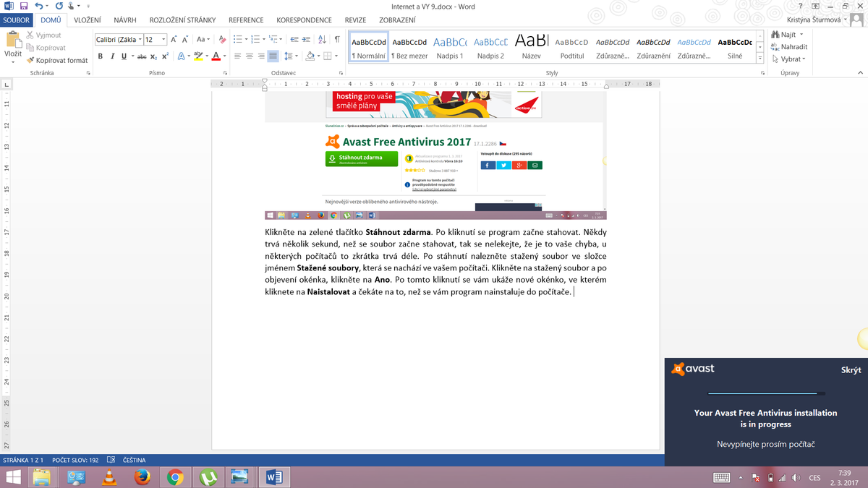Click the Sort A-Z icon

322,39
